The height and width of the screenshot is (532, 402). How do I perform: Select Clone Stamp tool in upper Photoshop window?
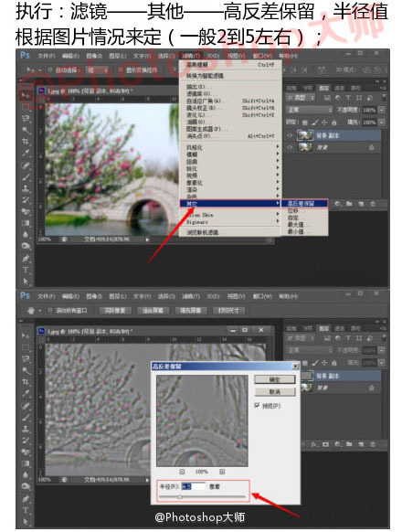(26, 188)
